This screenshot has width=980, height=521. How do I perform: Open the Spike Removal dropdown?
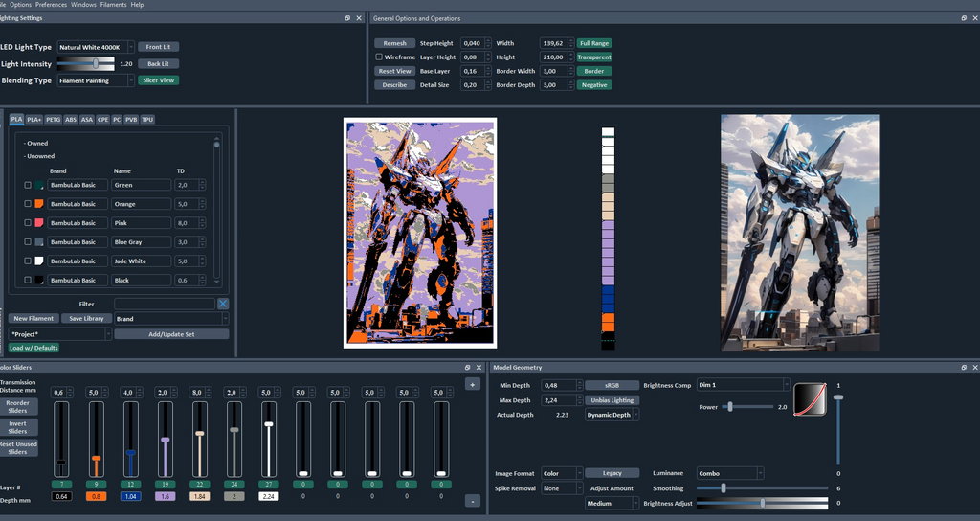pyautogui.click(x=562, y=488)
